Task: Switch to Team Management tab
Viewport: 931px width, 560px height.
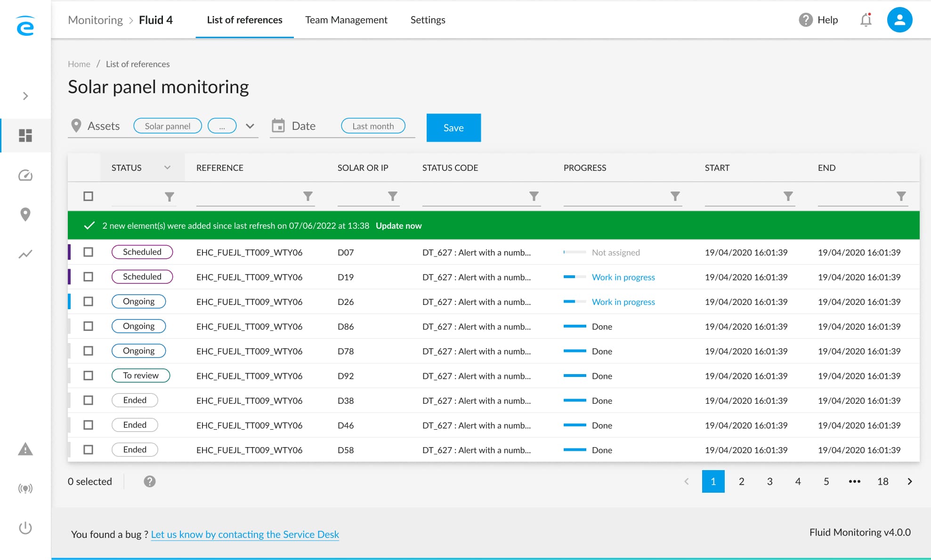Action: click(346, 19)
